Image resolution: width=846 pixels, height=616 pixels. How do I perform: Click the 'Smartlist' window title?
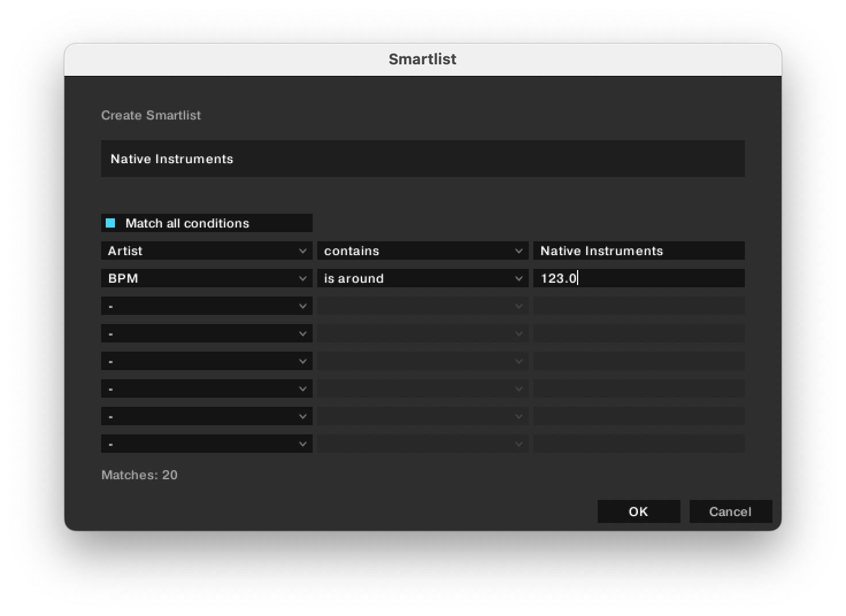[x=422, y=59]
